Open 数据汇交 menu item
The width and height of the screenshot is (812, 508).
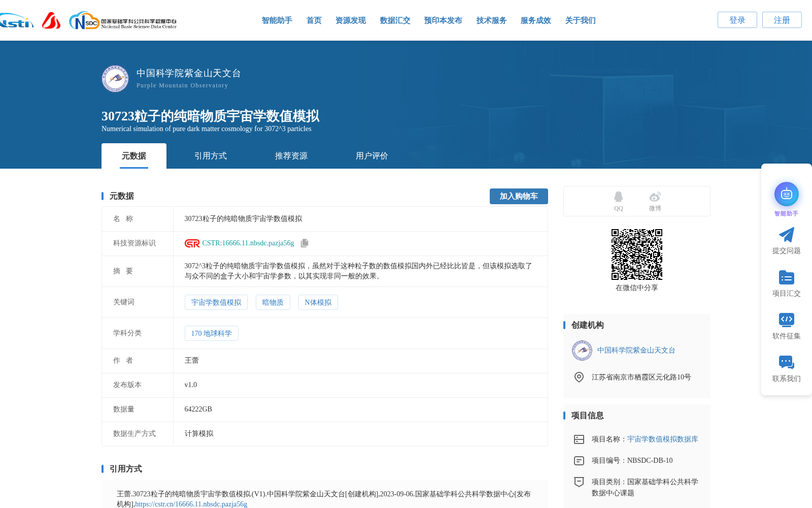[395, 20]
